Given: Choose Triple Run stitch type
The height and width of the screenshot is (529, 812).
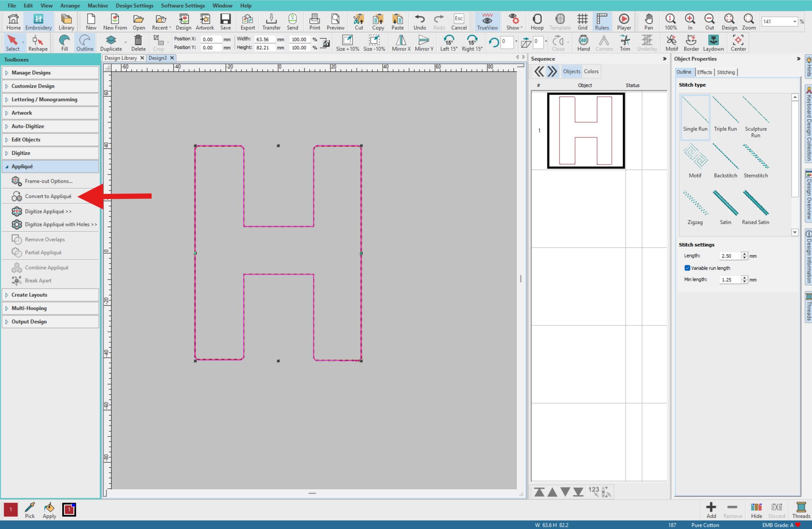Looking at the screenshot, I should [725, 114].
